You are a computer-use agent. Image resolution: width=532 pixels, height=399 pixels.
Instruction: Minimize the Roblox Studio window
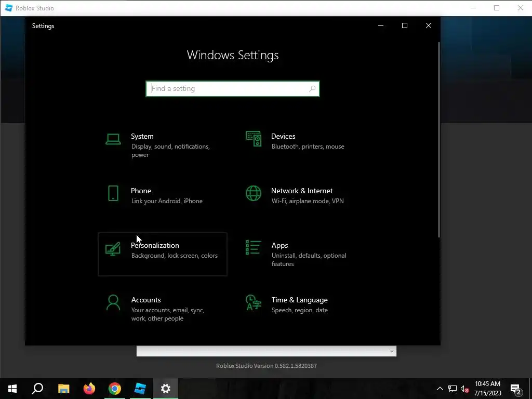(473, 8)
